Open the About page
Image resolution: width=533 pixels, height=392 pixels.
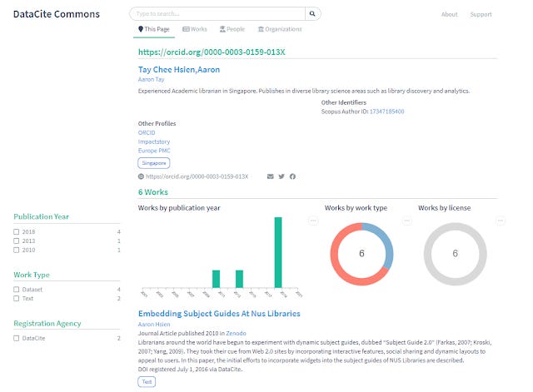click(450, 14)
